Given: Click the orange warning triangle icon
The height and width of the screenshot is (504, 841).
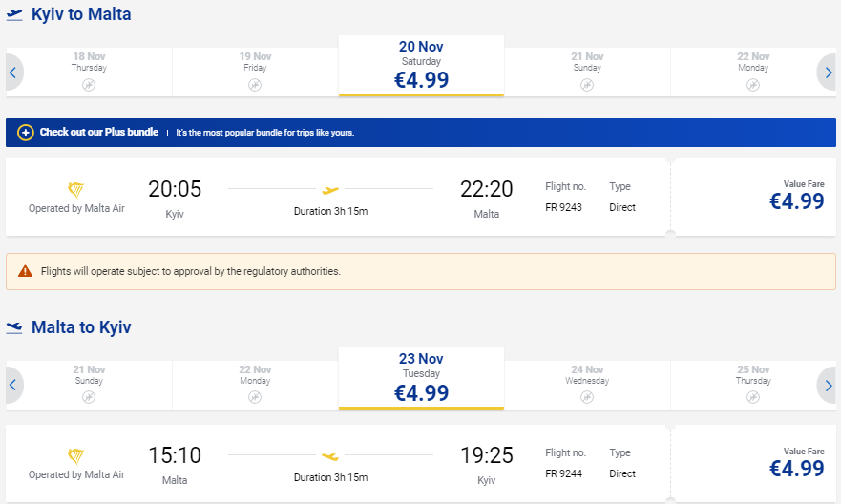Looking at the screenshot, I should pyautogui.click(x=25, y=271).
